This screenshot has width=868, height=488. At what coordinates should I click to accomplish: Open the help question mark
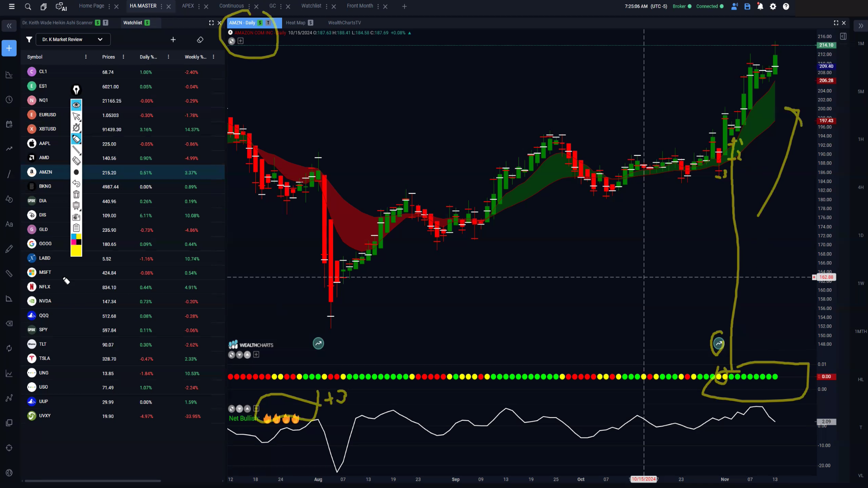pos(786,6)
